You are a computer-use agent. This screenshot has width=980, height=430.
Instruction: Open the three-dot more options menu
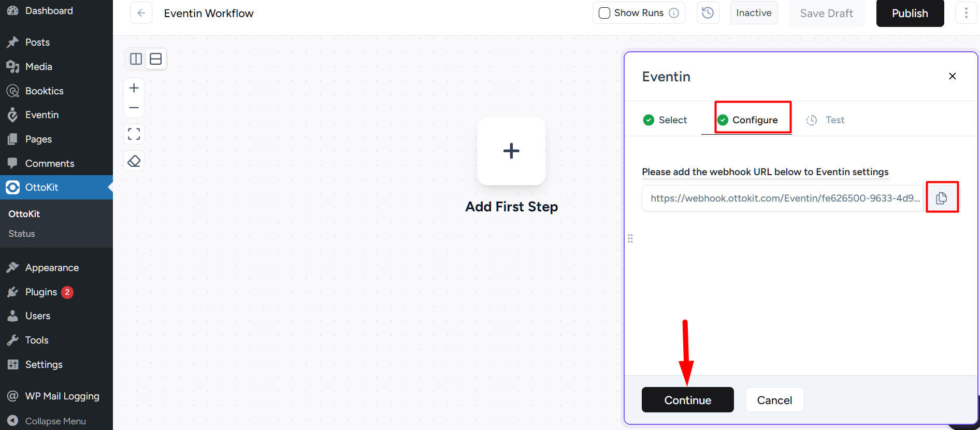[966, 13]
